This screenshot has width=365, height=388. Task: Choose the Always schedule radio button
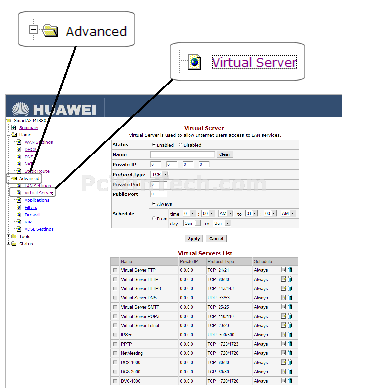tap(153, 204)
